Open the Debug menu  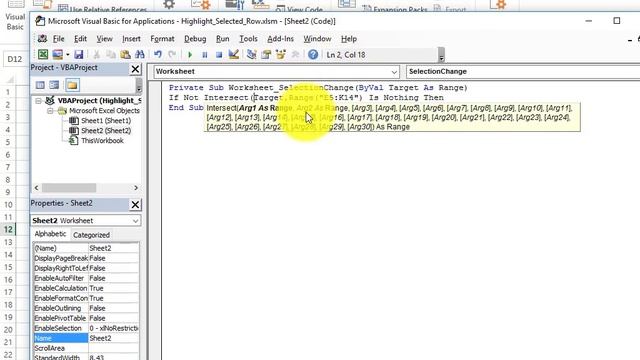pos(195,39)
